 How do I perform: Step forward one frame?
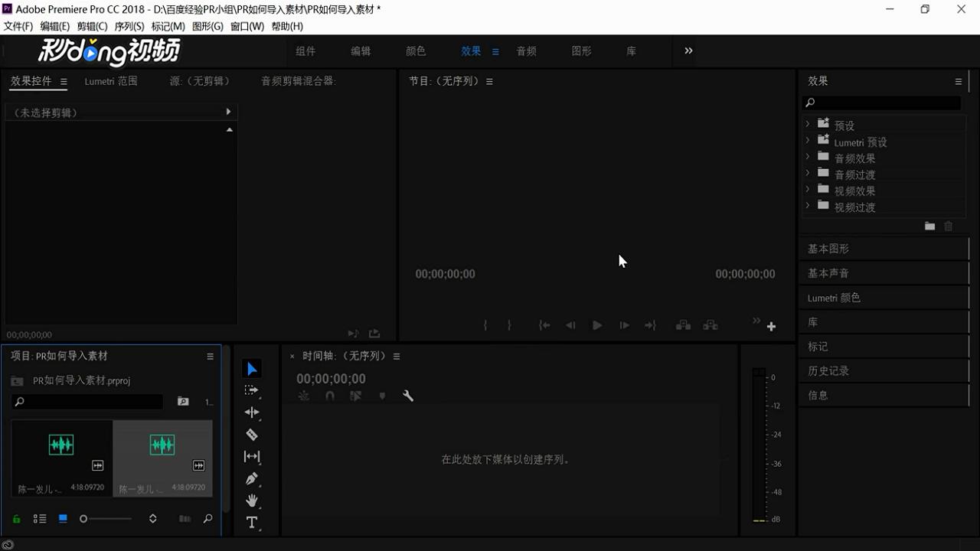(x=624, y=325)
